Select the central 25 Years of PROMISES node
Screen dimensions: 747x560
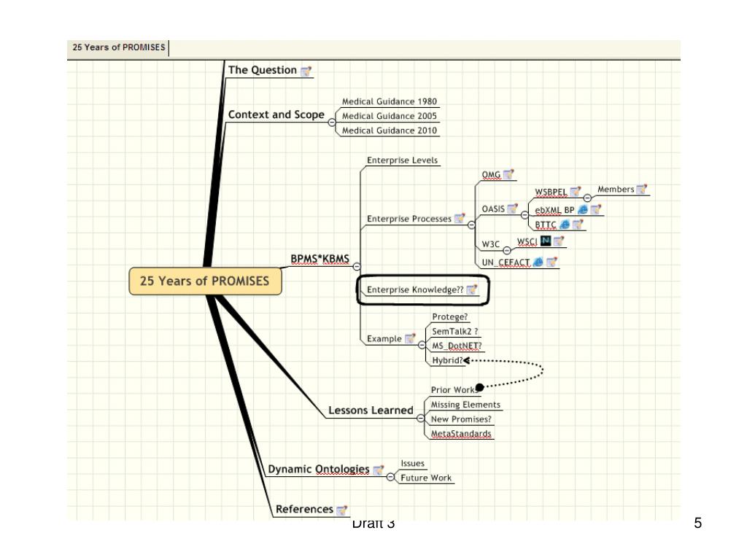[x=205, y=281]
